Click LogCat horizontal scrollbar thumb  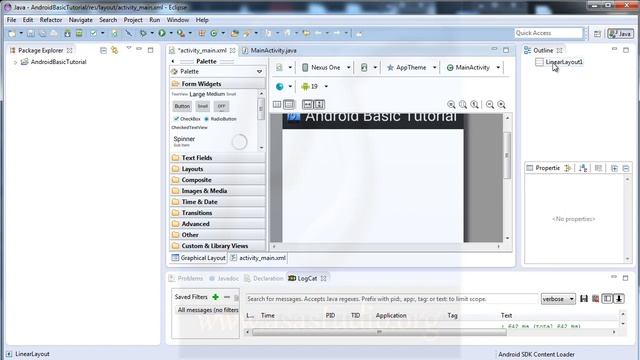379,332
